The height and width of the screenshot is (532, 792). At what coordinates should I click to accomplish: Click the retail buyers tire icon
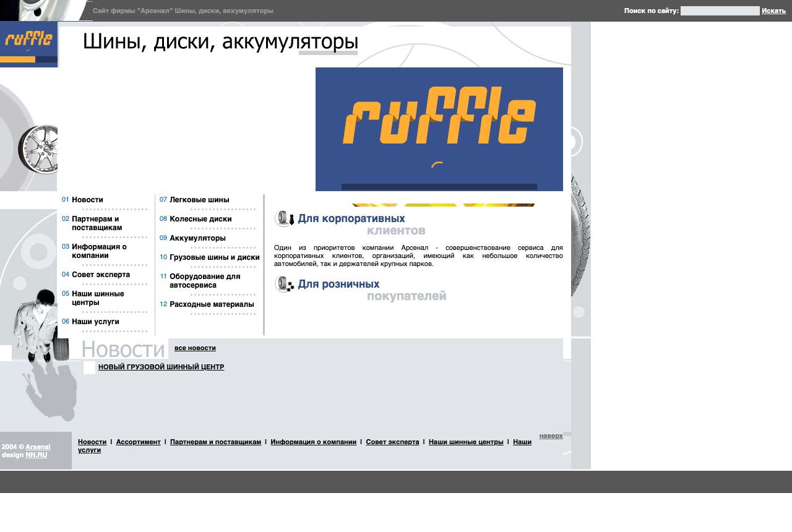point(285,284)
